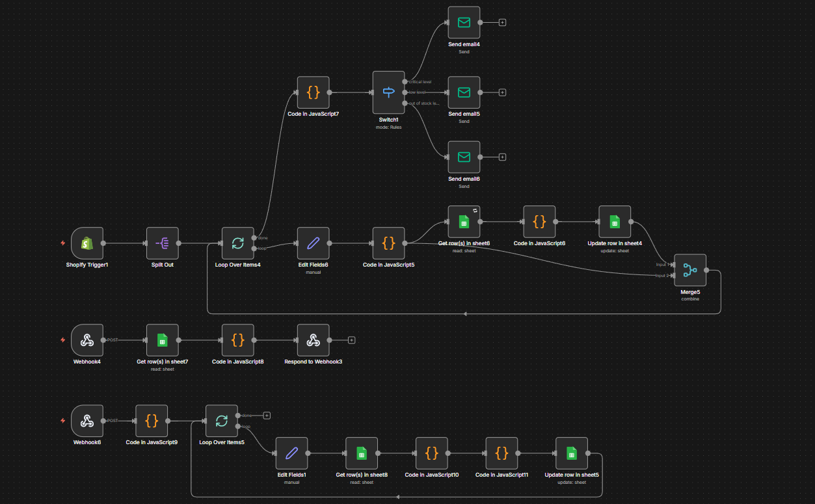Select the Merge5 combine node

[690, 270]
